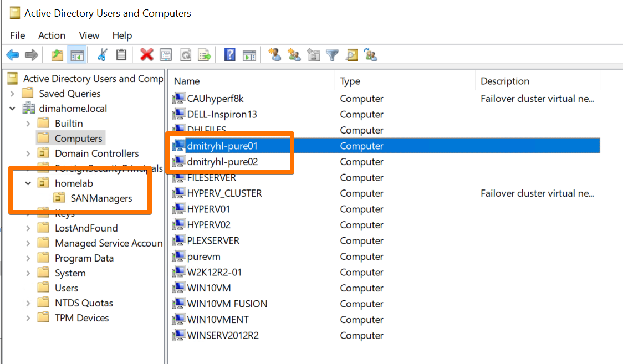Image resolution: width=623 pixels, height=364 pixels.
Task: Click the red Delete X icon
Action: tap(147, 55)
